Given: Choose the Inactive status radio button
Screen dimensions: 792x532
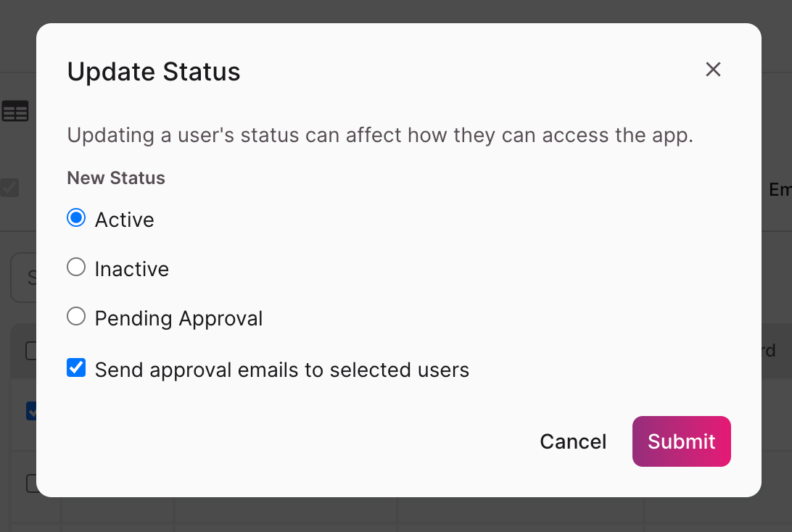Looking at the screenshot, I should pos(76,267).
